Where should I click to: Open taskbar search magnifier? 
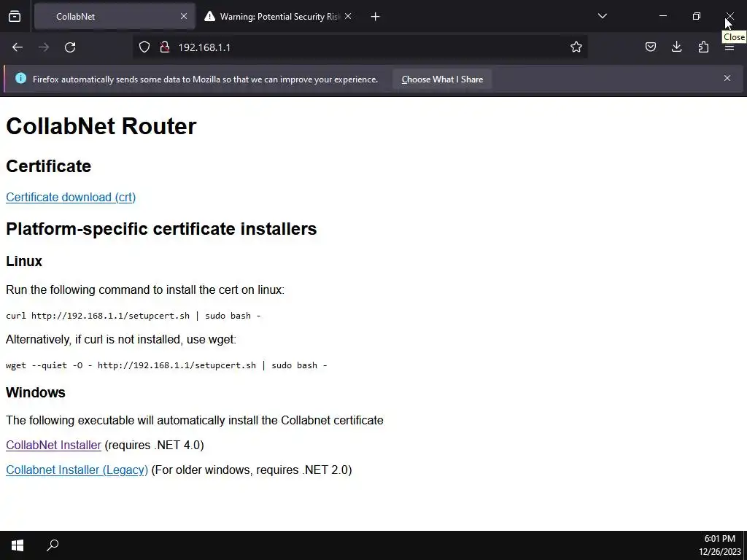(x=53, y=545)
